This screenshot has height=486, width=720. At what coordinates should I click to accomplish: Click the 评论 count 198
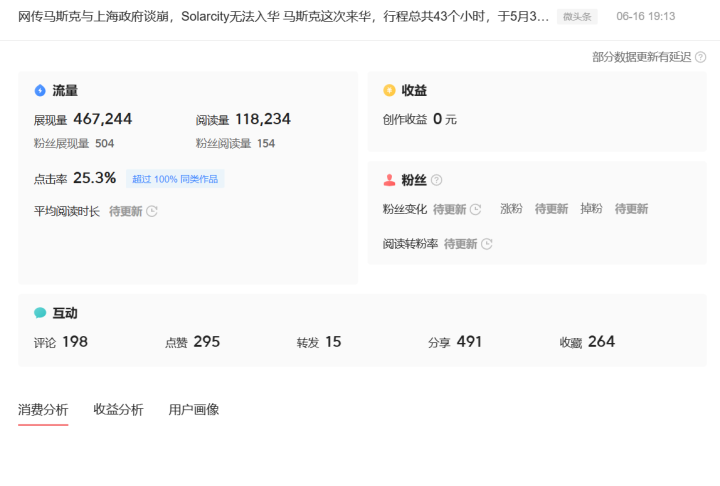[75, 341]
